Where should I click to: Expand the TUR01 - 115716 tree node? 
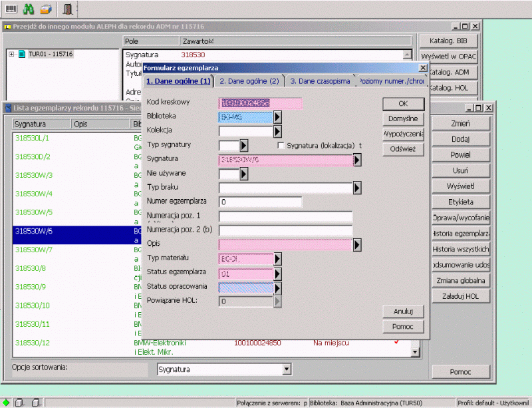[11, 54]
